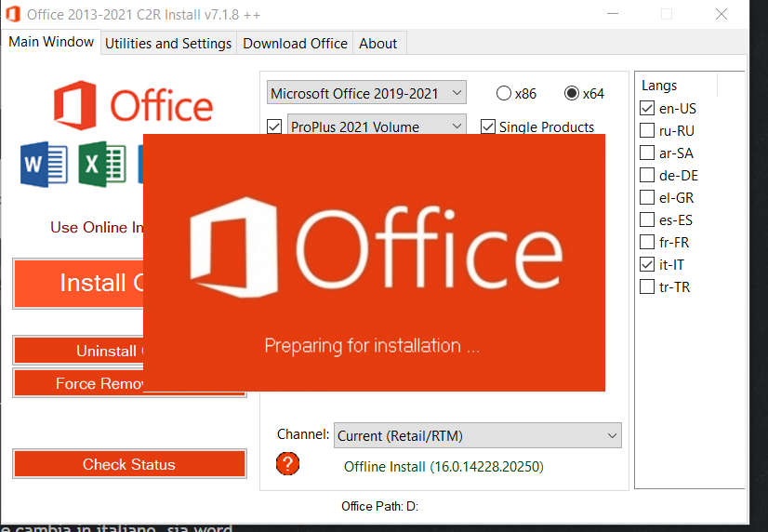Open the Channel Current (Retail/RTM) dropdown
This screenshot has width=768, height=532.
point(478,435)
